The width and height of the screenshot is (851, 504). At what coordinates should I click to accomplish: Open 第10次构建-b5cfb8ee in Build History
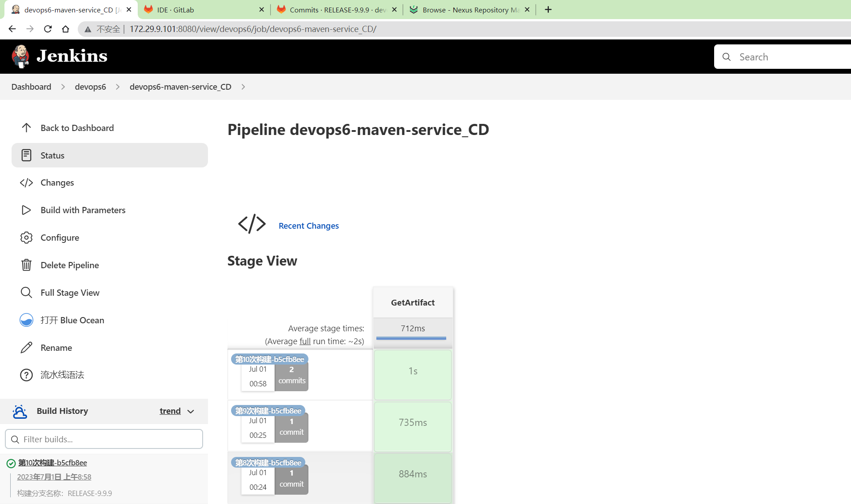[52, 463]
